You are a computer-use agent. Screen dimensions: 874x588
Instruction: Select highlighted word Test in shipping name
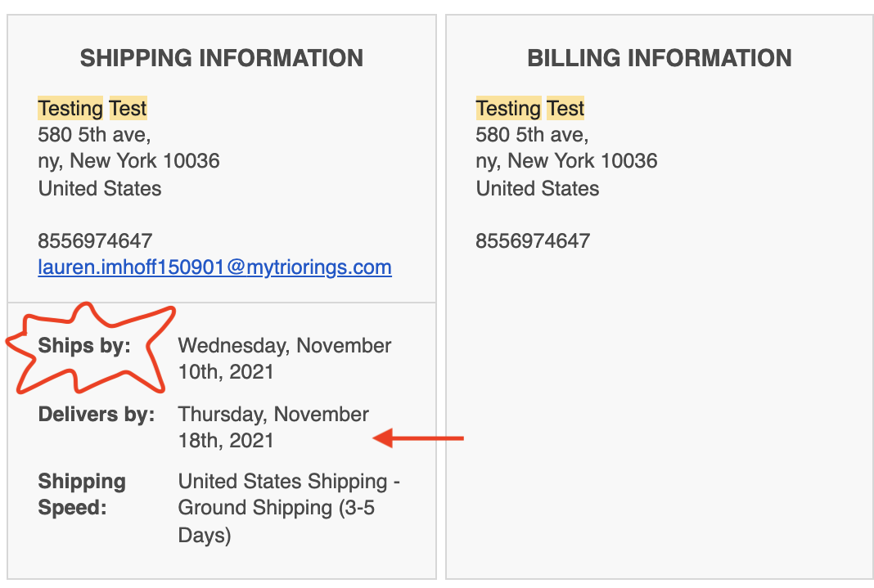(x=128, y=108)
